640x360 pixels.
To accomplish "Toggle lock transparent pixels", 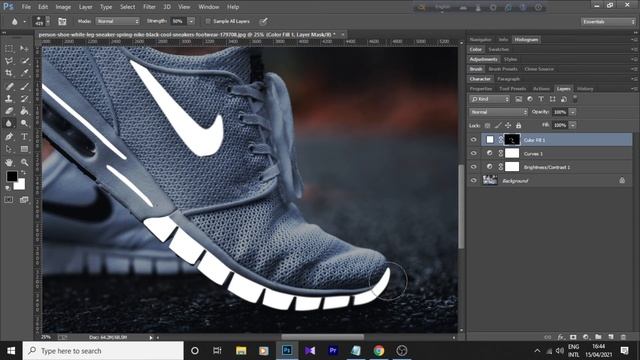I will pyautogui.click(x=487, y=125).
